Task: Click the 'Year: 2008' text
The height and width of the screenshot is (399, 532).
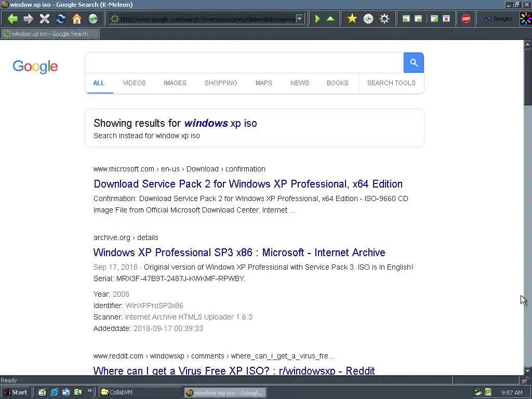Action: (x=111, y=294)
